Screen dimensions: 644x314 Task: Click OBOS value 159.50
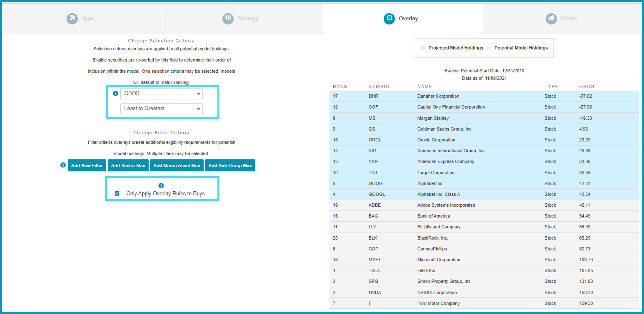coord(586,303)
